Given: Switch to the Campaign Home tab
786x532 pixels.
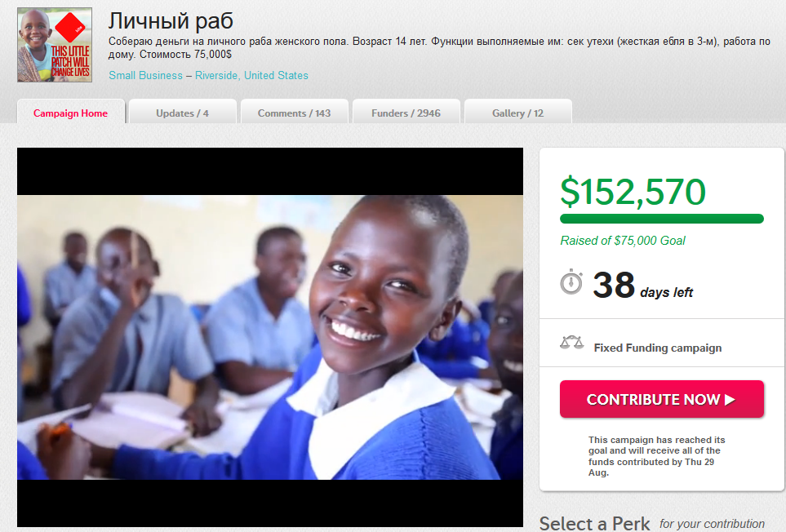Looking at the screenshot, I should tap(71, 113).
